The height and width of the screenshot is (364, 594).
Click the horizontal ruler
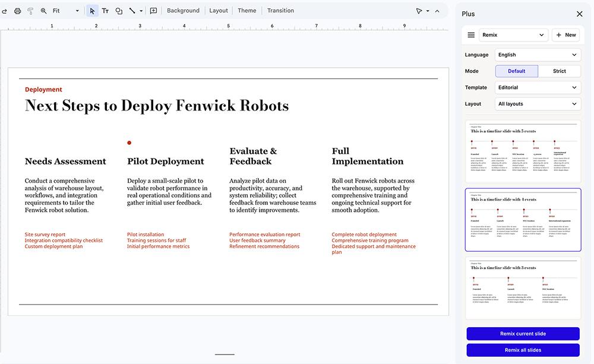(x=225, y=26)
